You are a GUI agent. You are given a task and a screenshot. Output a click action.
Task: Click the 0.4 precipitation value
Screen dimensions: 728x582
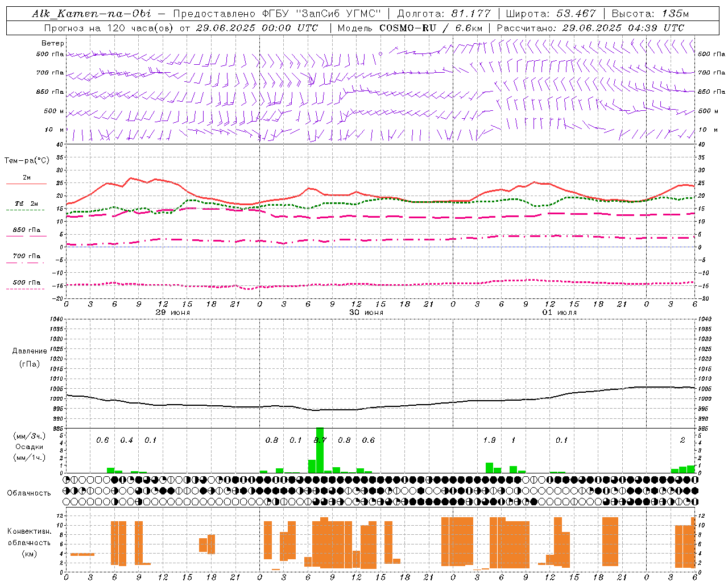point(126,440)
